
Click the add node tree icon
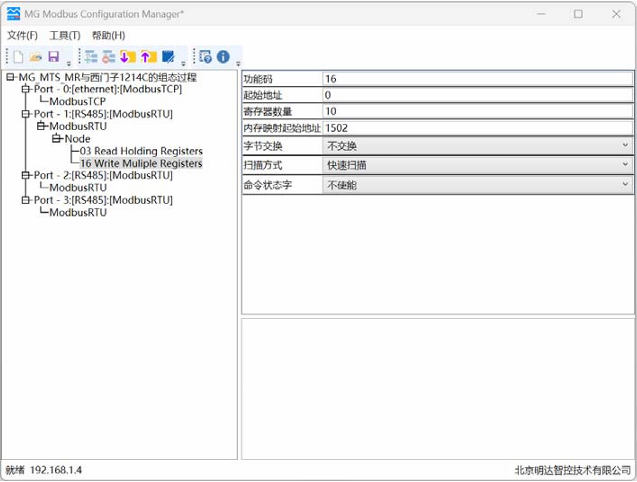(91, 57)
